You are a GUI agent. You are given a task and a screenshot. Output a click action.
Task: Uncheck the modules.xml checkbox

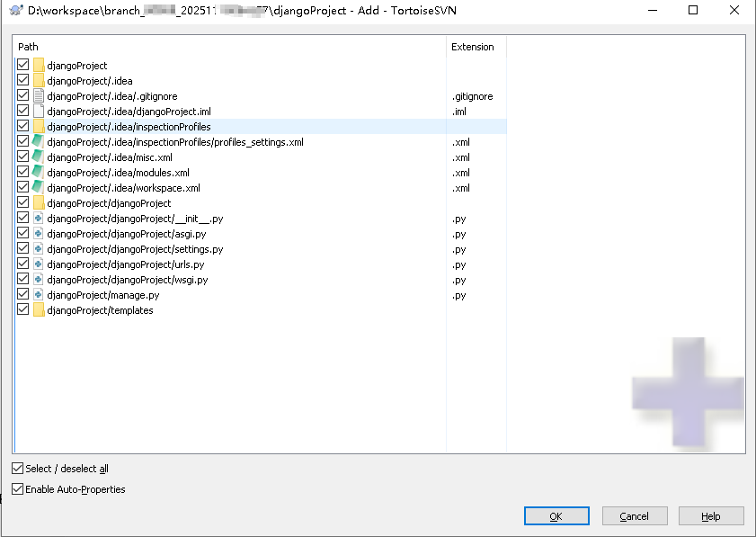click(x=23, y=172)
